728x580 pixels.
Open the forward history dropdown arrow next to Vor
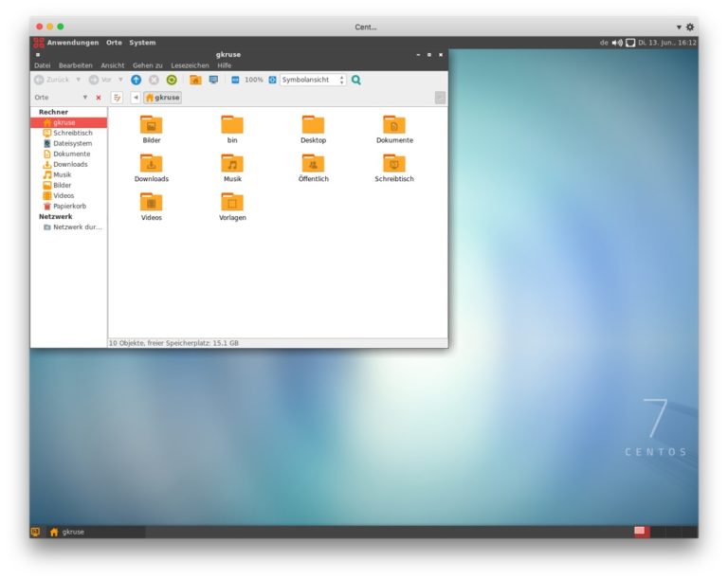coord(120,80)
